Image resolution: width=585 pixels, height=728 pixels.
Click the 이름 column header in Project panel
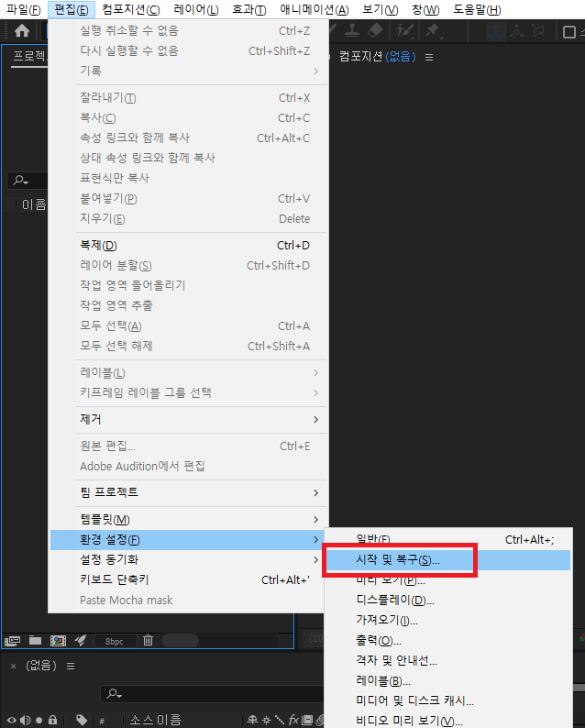tap(33, 204)
